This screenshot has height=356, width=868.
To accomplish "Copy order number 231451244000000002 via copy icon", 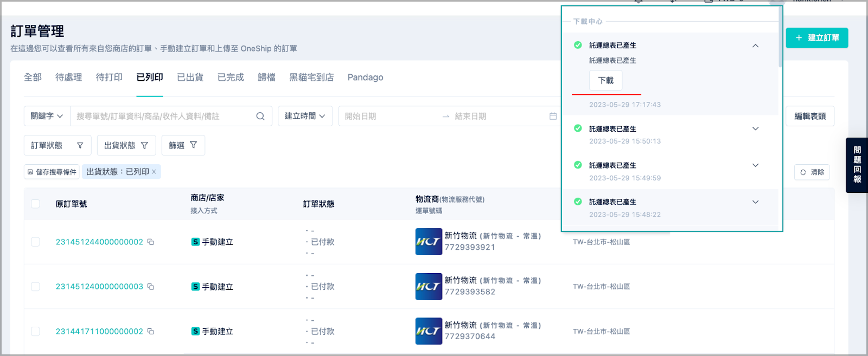I will point(151,242).
